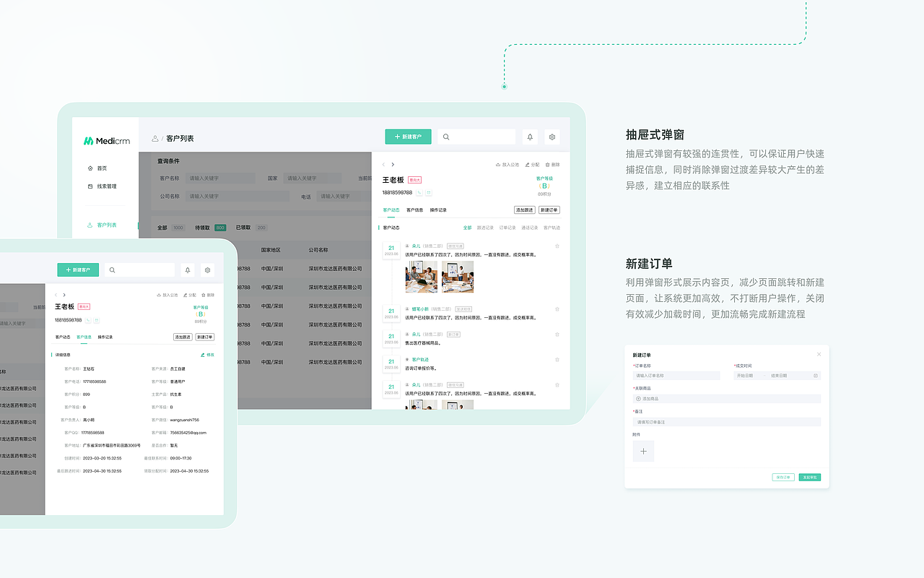Image resolution: width=924 pixels, height=578 pixels.
Task: Click message icon beside 18818598788 in back drawer
Action: [428, 193]
